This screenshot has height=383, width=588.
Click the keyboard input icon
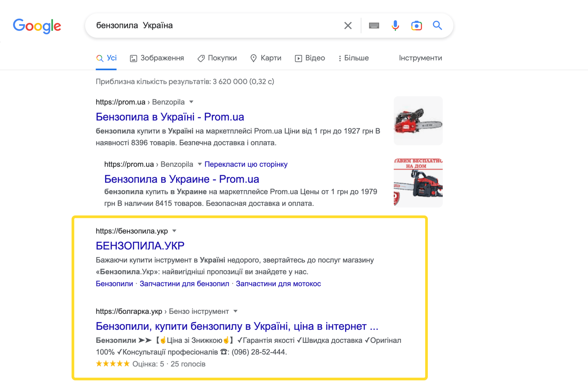point(374,25)
